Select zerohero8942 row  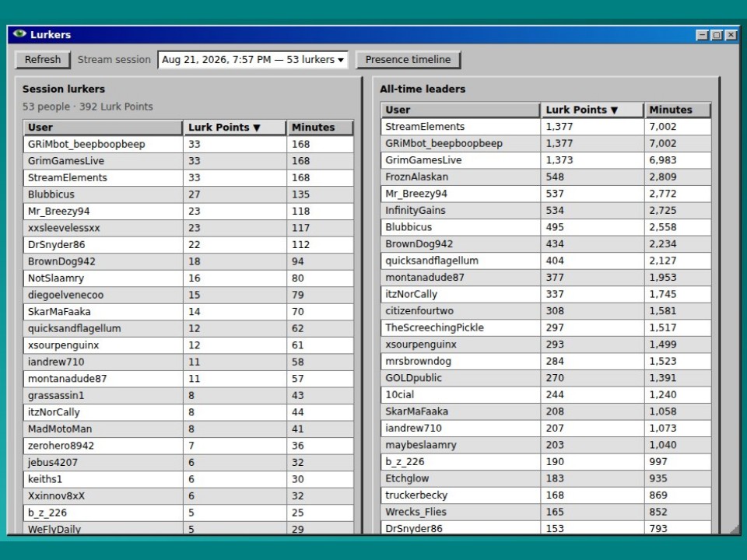tap(188, 446)
